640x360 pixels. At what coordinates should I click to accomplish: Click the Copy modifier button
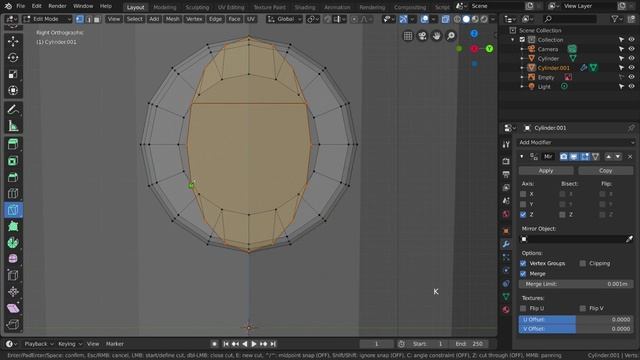[x=606, y=171]
